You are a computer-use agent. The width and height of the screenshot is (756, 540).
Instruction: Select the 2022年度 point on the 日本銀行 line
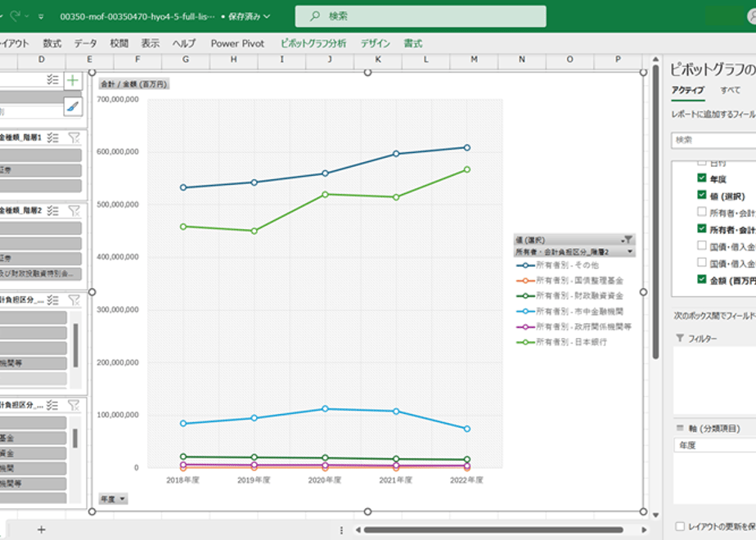point(466,169)
